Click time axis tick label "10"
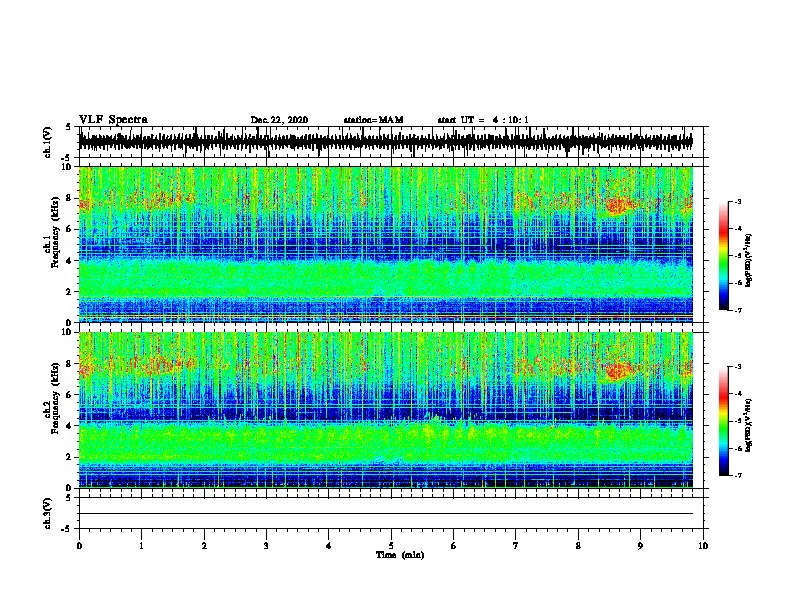Screen dimensions: 792x612 click(x=703, y=546)
